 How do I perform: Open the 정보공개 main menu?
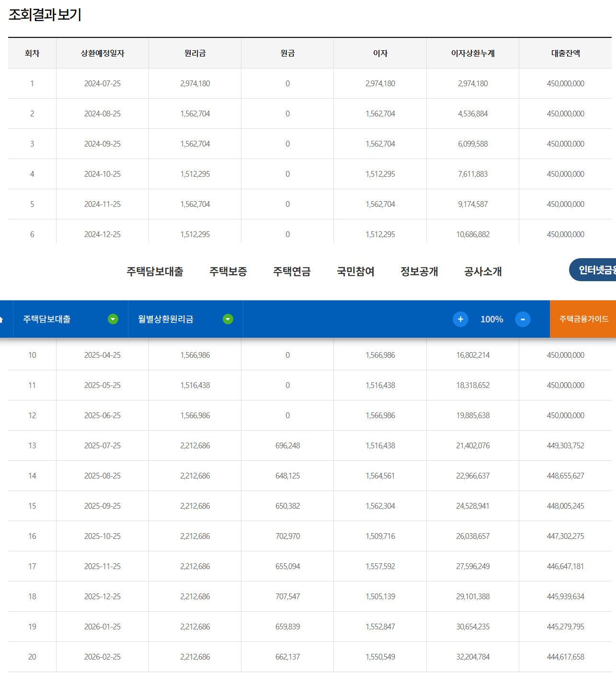tap(419, 271)
